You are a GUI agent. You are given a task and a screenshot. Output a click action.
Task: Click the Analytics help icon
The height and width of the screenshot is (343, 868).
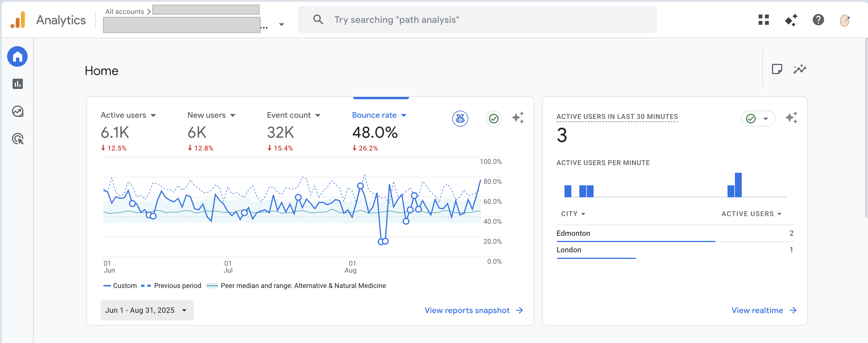(818, 20)
